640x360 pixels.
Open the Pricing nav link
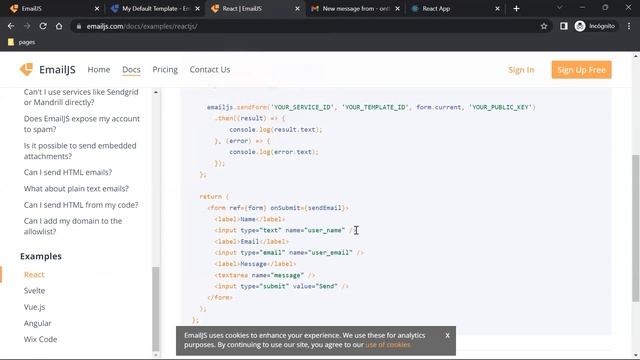pos(165,69)
